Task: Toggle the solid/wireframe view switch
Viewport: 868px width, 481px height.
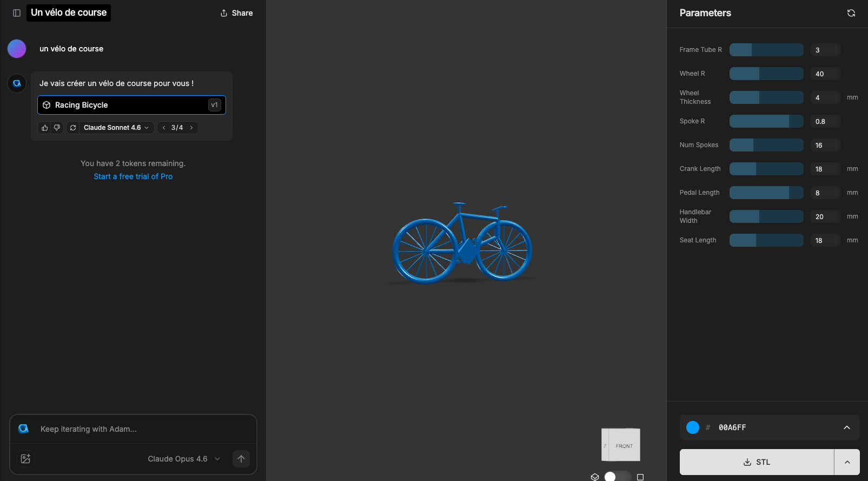Action: [x=617, y=477]
